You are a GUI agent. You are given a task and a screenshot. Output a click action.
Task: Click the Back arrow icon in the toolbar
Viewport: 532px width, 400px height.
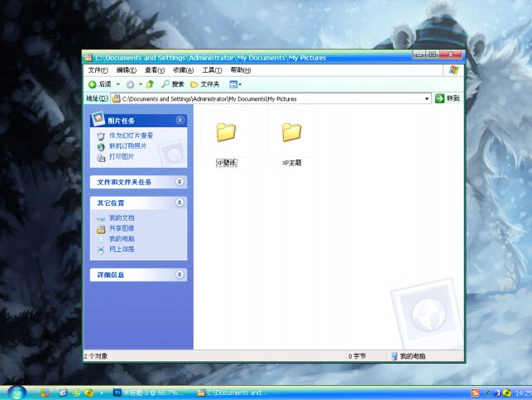(x=93, y=84)
